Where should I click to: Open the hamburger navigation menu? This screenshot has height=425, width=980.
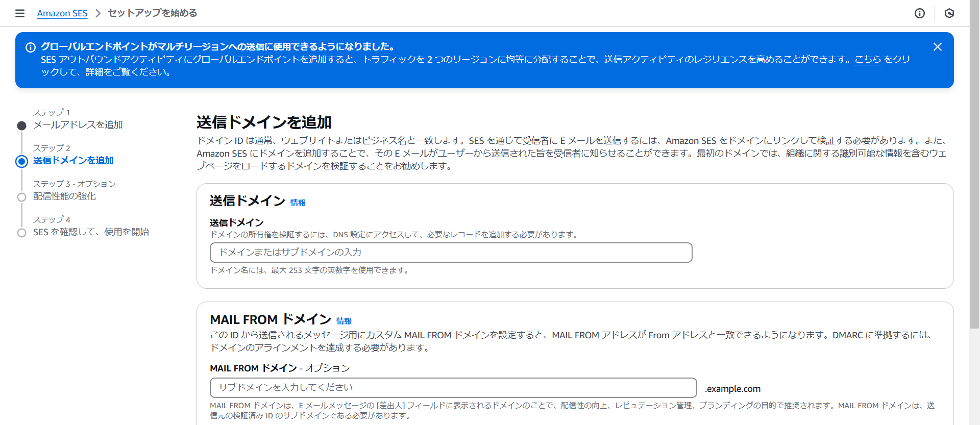click(x=20, y=13)
